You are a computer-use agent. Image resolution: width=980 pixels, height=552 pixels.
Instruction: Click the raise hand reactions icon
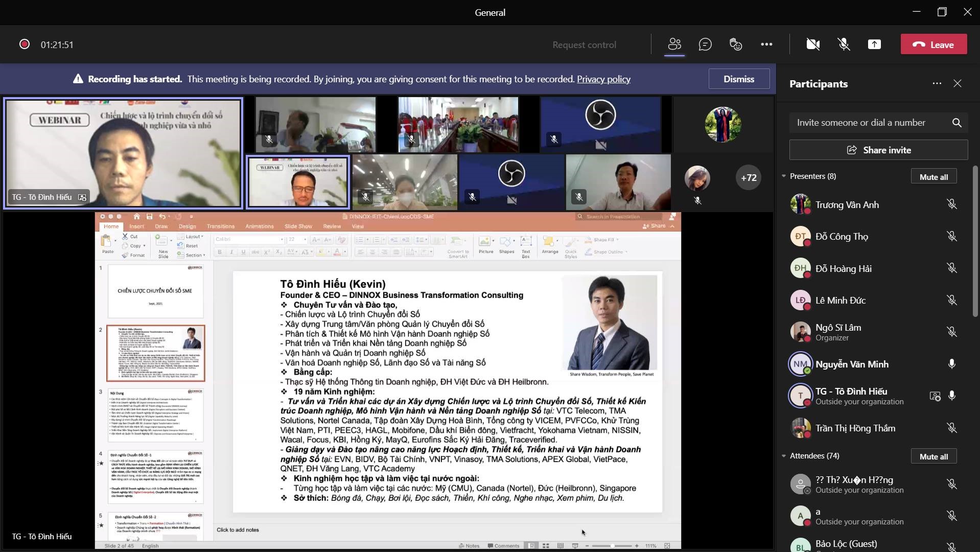click(x=736, y=44)
